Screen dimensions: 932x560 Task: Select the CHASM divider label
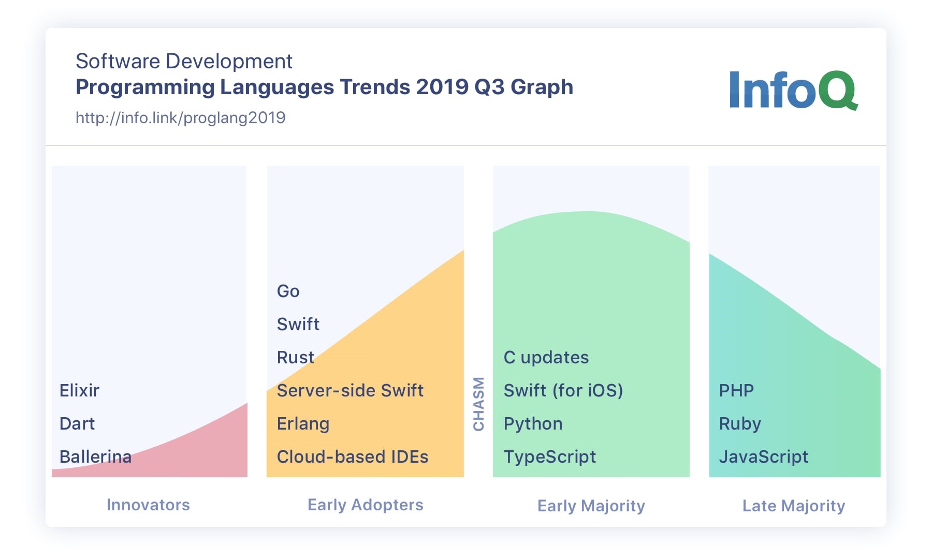(479, 404)
